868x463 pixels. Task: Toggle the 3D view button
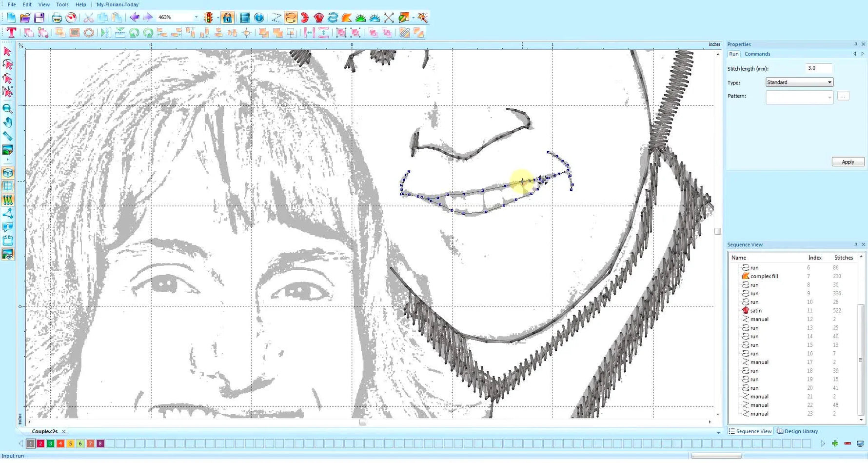[8, 173]
